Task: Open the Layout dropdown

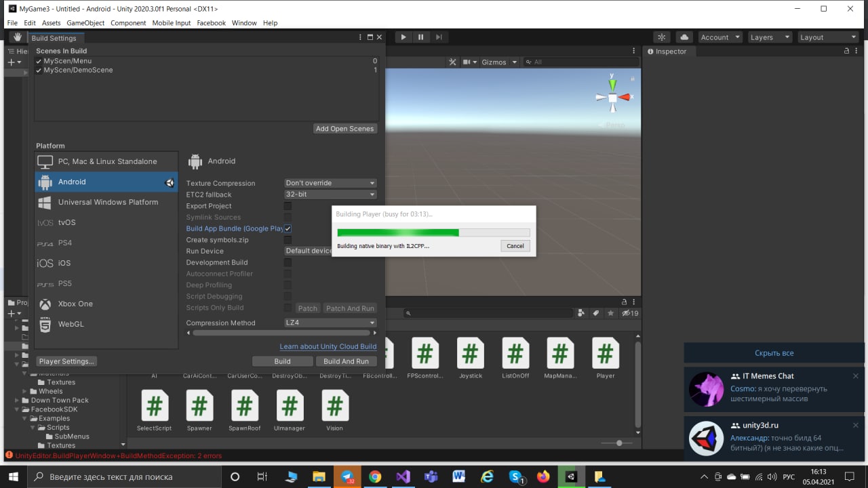Action: coord(828,37)
